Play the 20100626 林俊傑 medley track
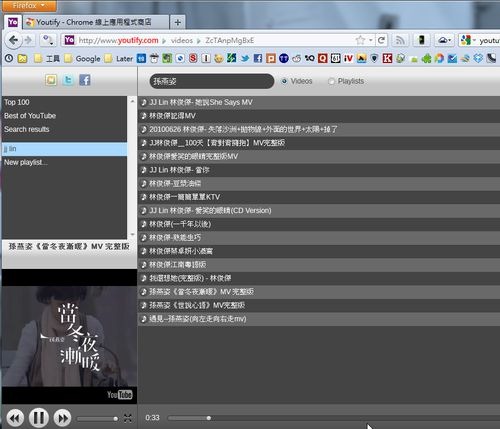The image size is (500, 429). 319,129
